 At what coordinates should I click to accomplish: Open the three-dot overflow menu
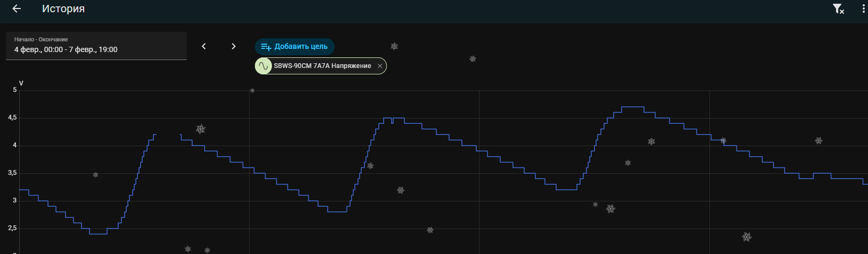coord(863,9)
